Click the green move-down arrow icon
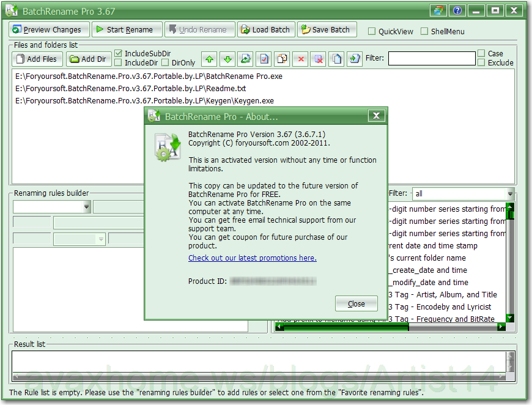 [x=227, y=59]
